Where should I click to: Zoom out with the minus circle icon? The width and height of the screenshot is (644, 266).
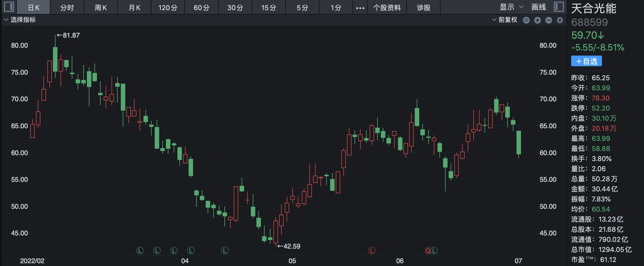549,20
